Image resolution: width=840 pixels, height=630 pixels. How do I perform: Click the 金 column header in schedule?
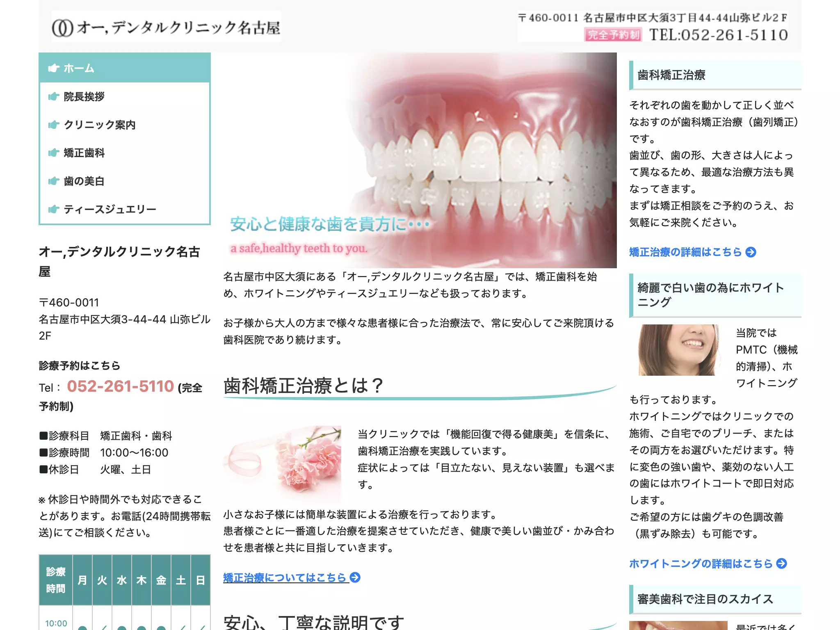161,580
